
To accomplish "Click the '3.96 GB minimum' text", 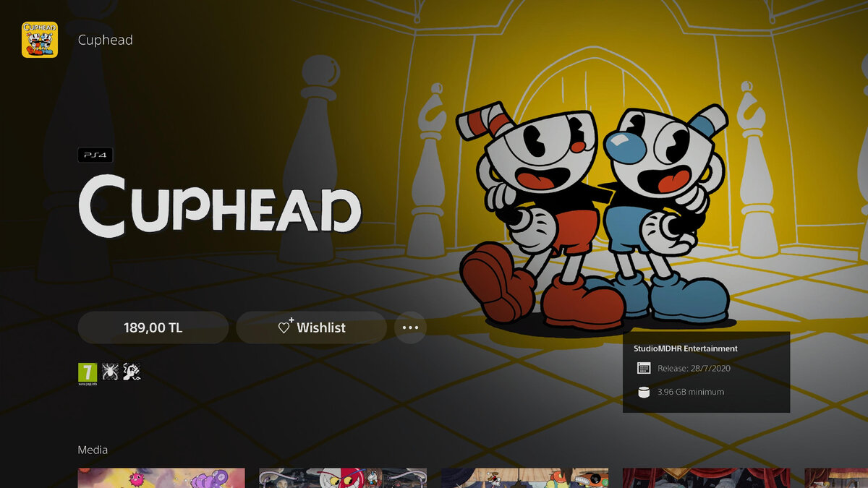I will click(691, 392).
